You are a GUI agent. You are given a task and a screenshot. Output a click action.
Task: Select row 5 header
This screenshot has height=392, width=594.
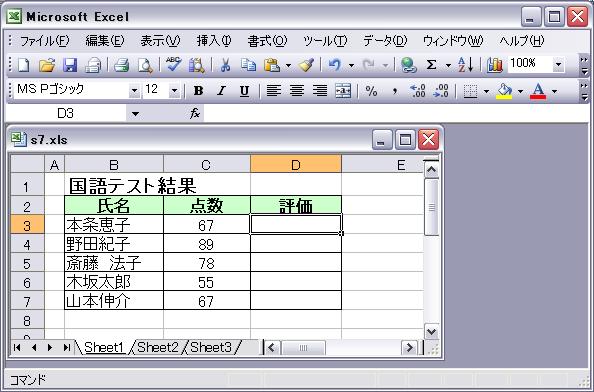pos(27,263)
